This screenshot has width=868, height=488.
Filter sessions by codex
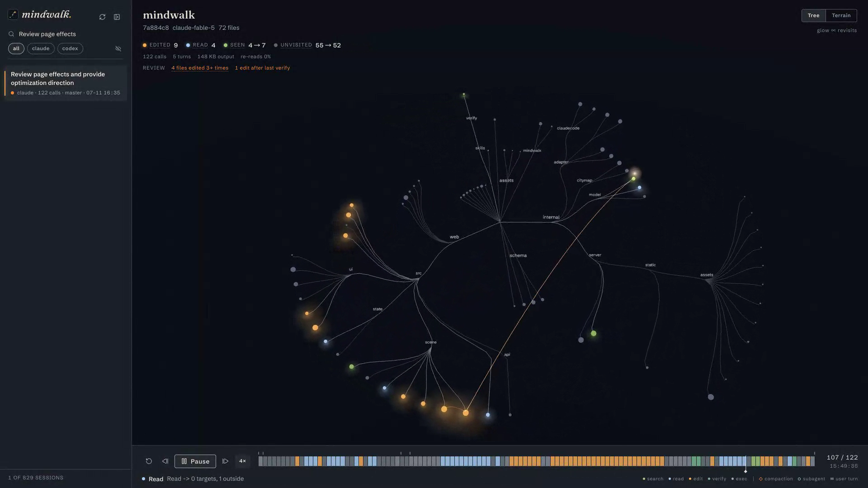pos(70,48)
